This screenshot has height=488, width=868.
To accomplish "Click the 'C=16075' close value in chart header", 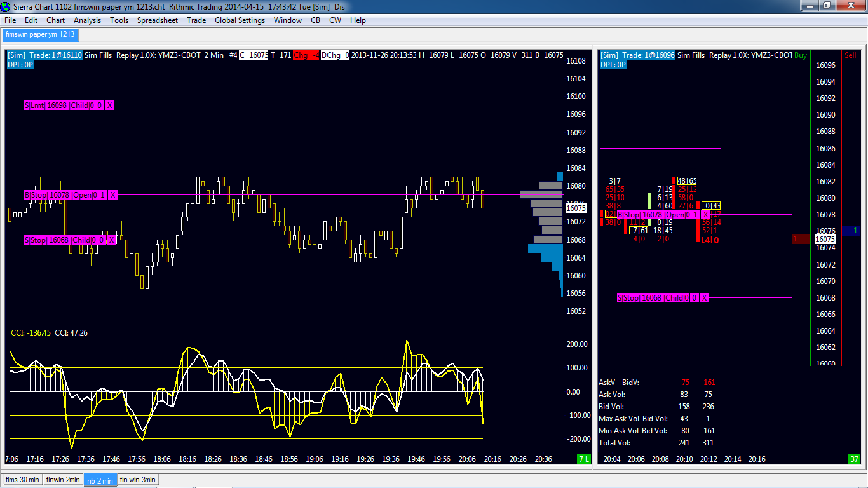I will pyautogui.click(x=254, y=55).
